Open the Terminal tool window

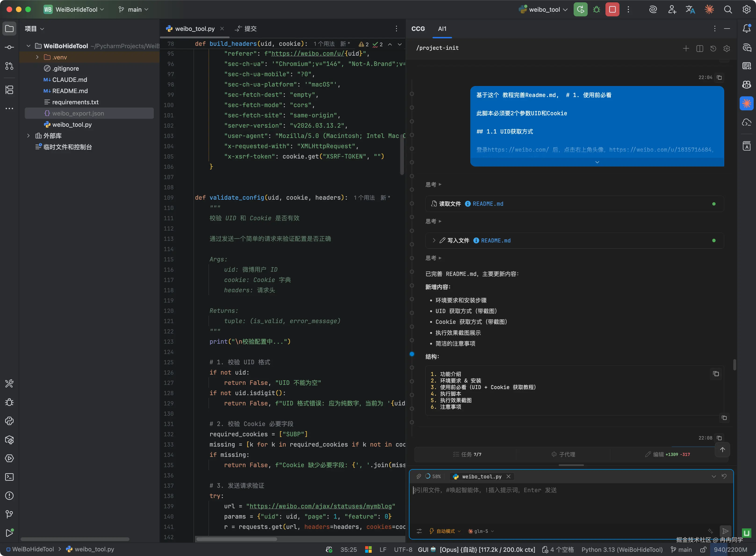point(9,477)
